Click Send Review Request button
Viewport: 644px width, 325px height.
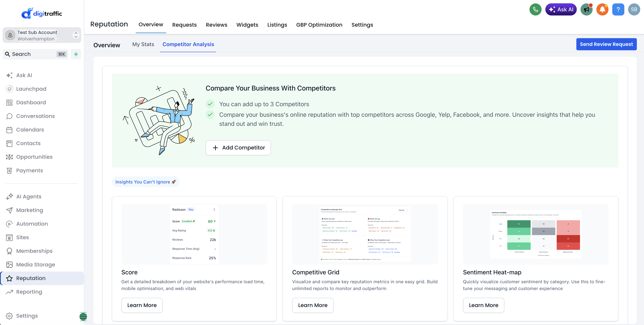click(x=606, y=44)
